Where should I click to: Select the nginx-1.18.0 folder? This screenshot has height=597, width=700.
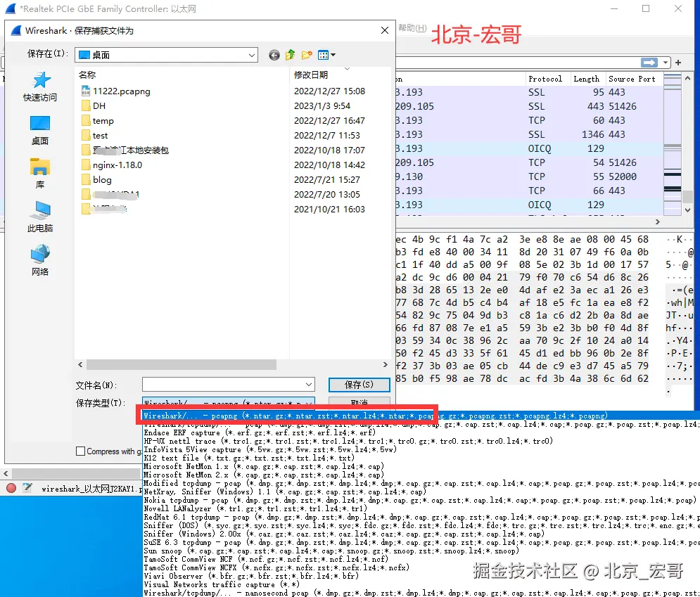112,165
